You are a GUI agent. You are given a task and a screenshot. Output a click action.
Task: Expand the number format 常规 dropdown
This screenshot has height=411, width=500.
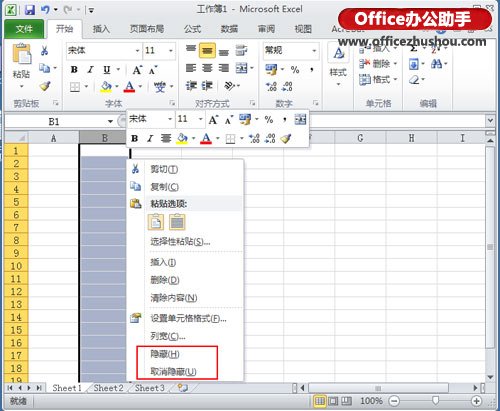pos(314,51)
